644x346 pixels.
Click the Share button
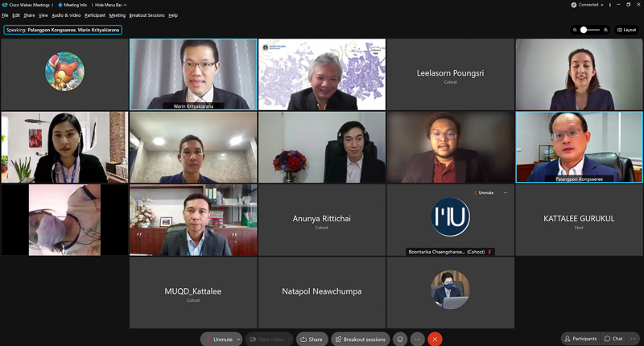click(x=312, y=339)
